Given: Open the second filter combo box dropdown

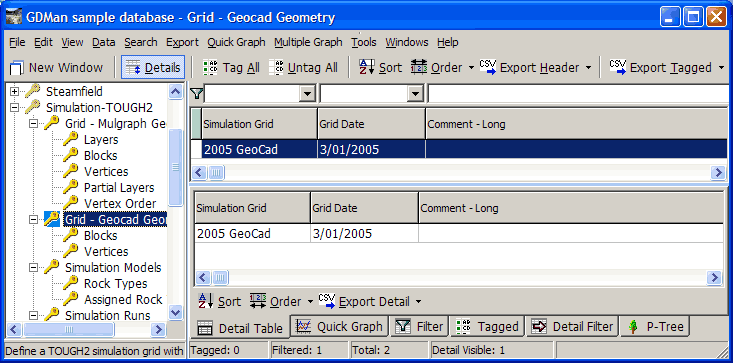Looking at the screenshot, I should (x=415, y=94).
